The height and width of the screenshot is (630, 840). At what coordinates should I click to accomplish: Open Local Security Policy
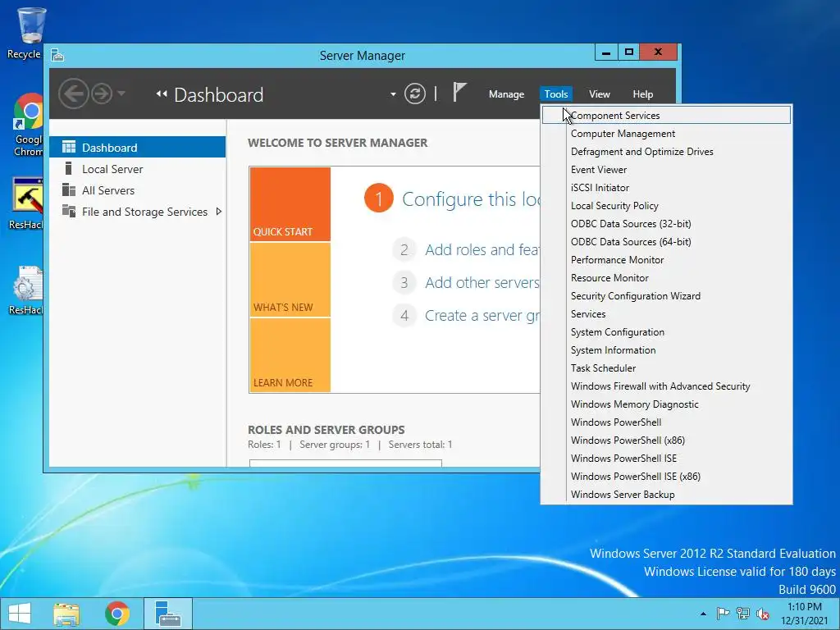666,206
